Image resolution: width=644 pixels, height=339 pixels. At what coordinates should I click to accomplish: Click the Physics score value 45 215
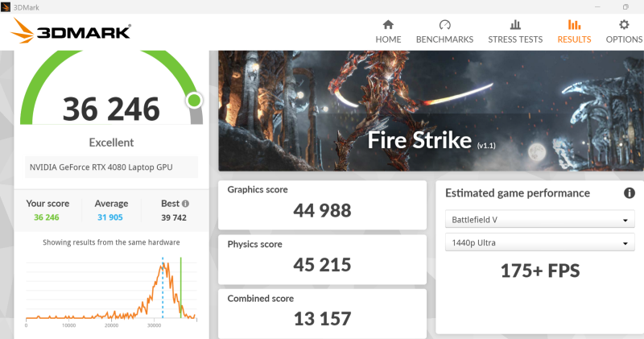[323, 265]
